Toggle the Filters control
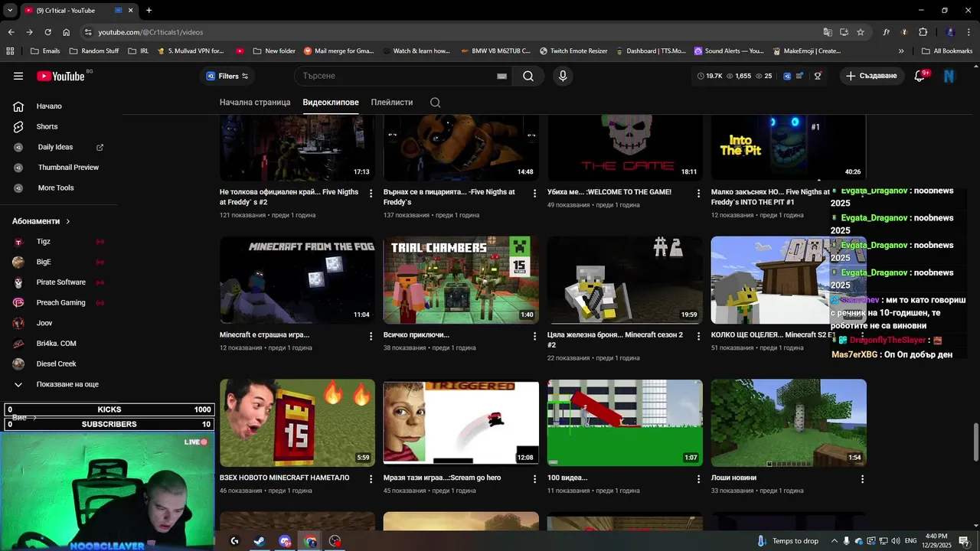The width and height of the screenshot is (980, 551). [227, 76]
